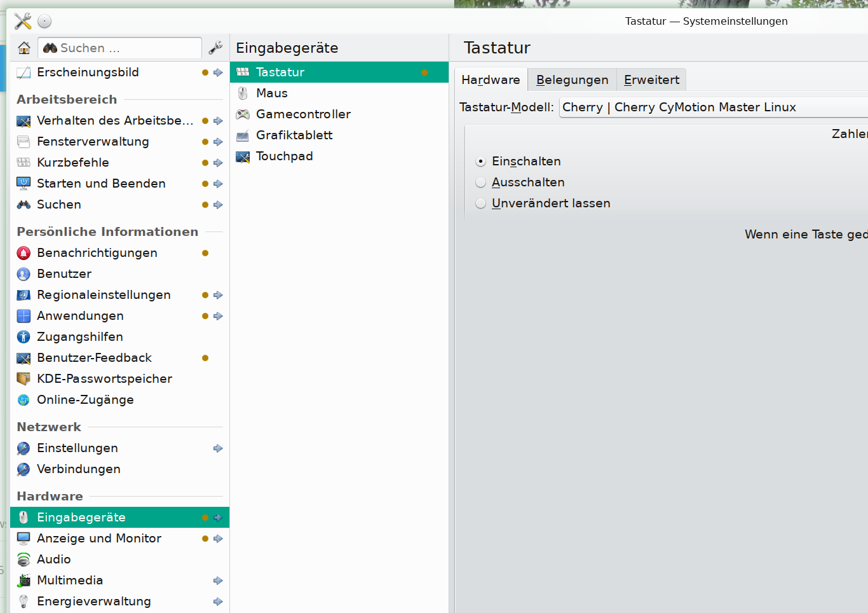Open the Benachrichtigungen settings
This screenshot has height=613, width=868.
tap(97, 253)
